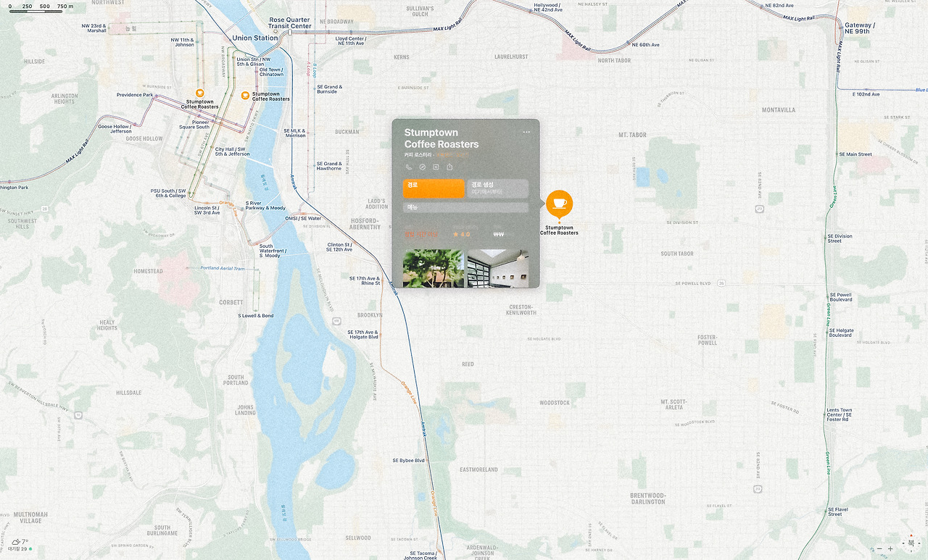Click the Union Station transit label
Viewport: 928px width, 560px height.
coord(254,38)
